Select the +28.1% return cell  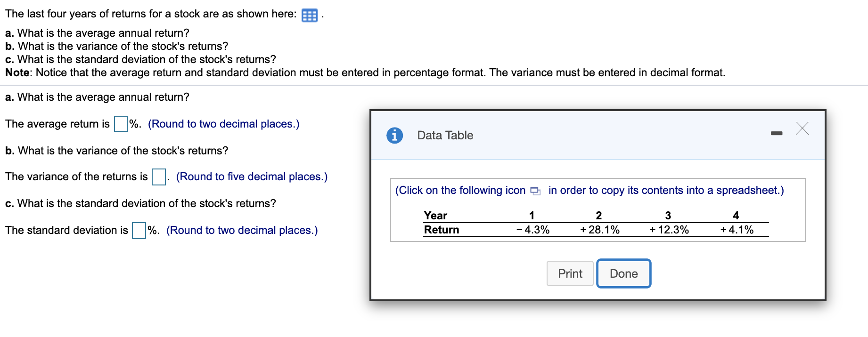tap(599, 230)
